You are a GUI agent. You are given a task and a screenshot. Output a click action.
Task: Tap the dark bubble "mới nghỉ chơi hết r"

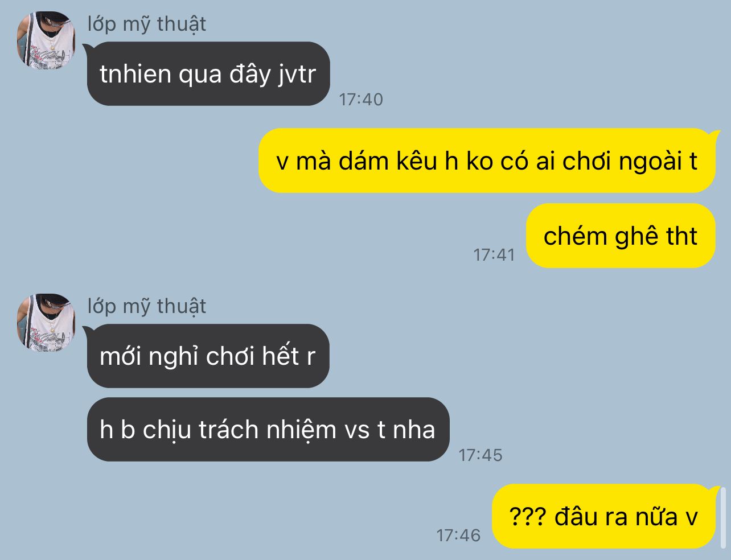[x=208, y=356]
